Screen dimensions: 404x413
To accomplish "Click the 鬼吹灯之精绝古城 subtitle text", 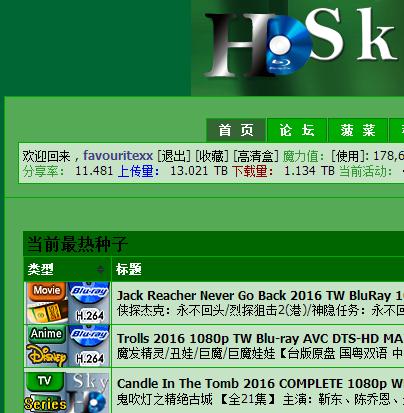I will (x=165, y=399).
